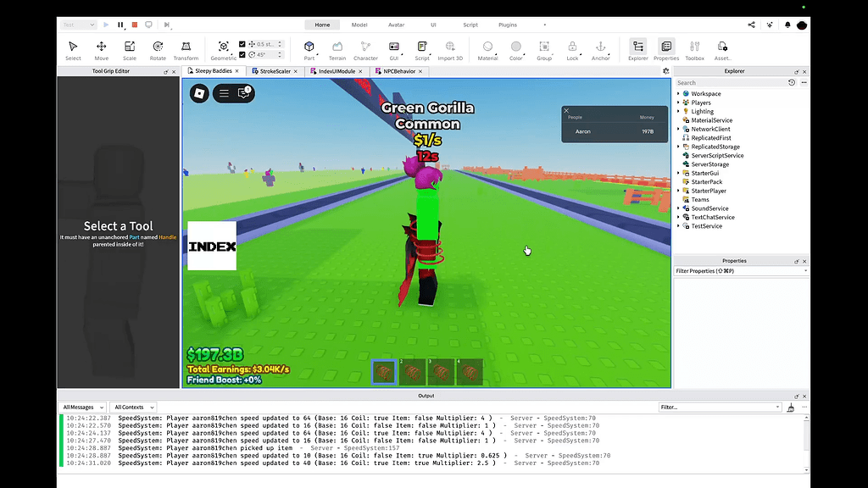
Task: Select the Rotate tool
Action: pos(158,48)
